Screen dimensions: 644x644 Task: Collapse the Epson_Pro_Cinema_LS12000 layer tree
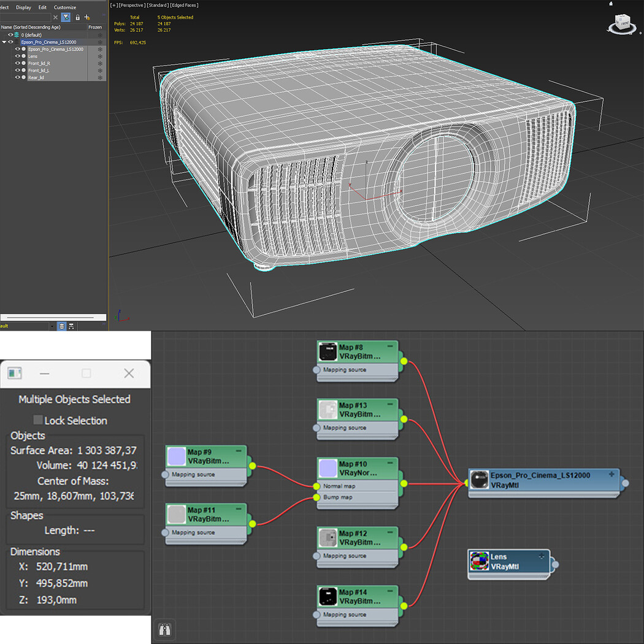[4, 42]
